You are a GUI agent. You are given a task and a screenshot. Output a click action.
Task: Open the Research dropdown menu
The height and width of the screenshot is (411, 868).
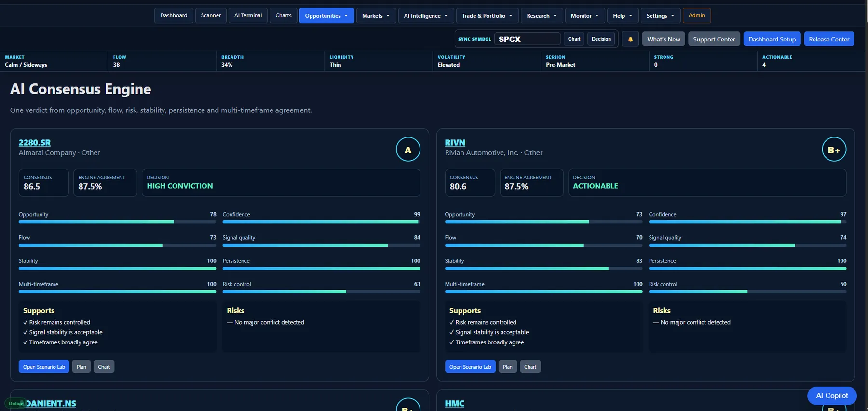pos(542,15)
